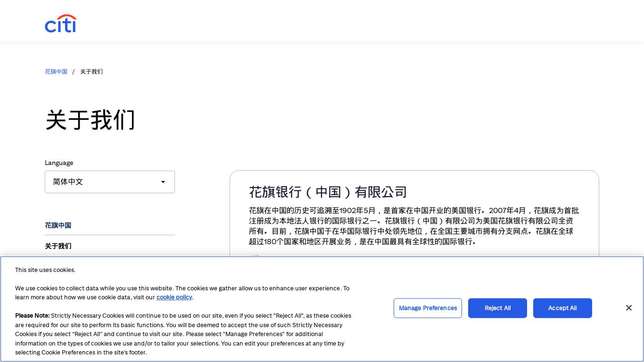Screen dimensions: 644x362
Task: Click the 花旗中国 breadcrumb link
Action: click(56, 72)
